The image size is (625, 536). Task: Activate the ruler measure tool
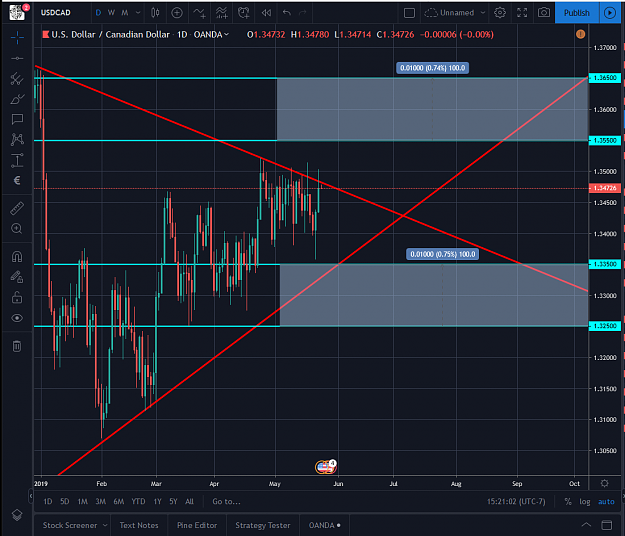click(x=17, y=208)
